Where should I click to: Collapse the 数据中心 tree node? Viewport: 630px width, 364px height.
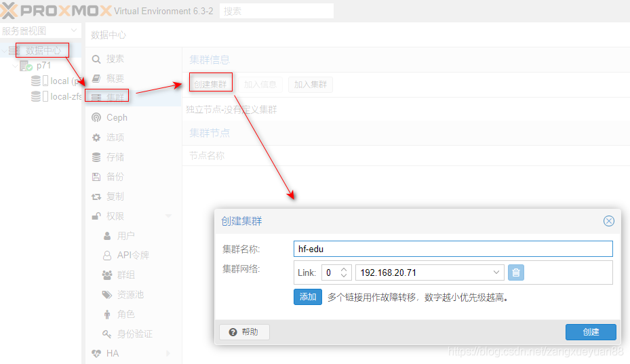coord(5,51)
